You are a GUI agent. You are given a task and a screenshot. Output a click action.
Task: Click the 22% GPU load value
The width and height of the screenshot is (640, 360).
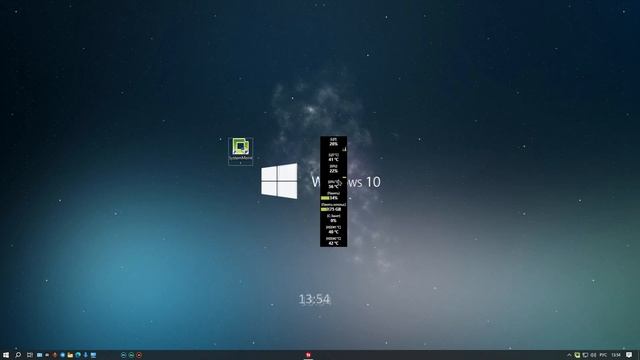point(333,171)
